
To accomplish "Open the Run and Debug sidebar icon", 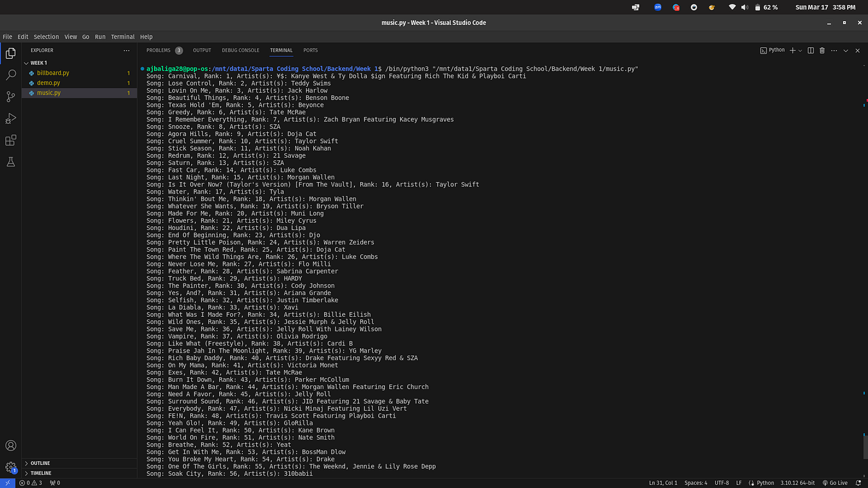I will [10, 119].
